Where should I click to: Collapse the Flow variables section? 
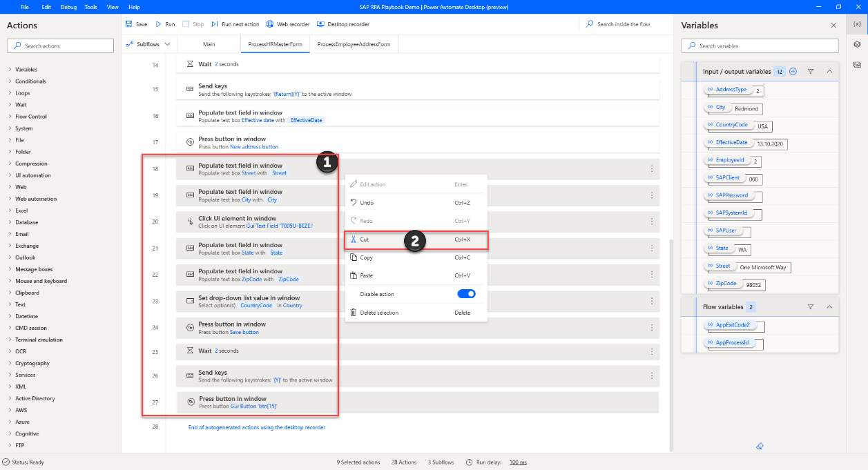[x=829, y=307]
